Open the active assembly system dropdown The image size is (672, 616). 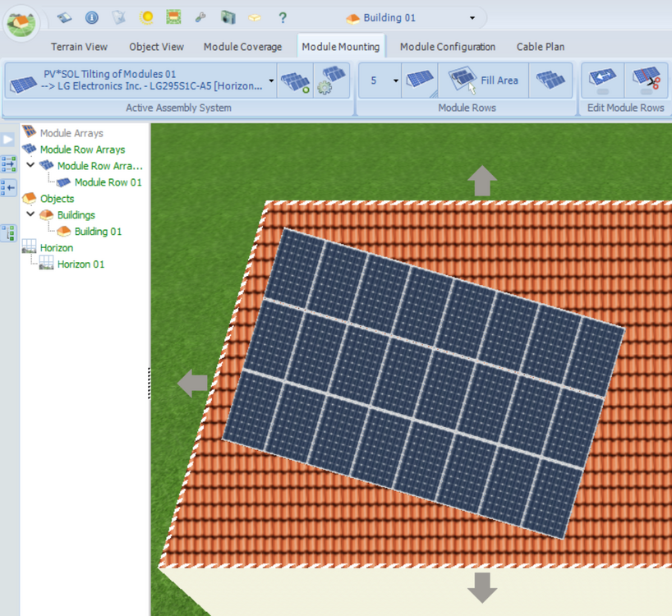(271, 80)
